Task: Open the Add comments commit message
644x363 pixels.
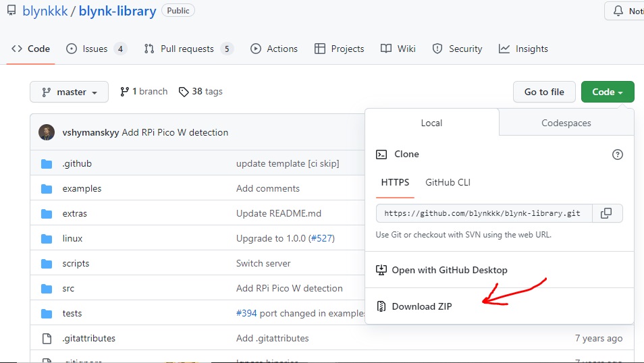Action: (268, 188)
